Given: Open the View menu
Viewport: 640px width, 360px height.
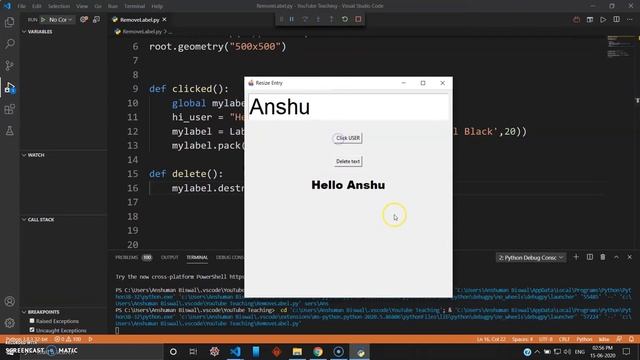Looking at the screenshot, I should click(x=82, y=6).
